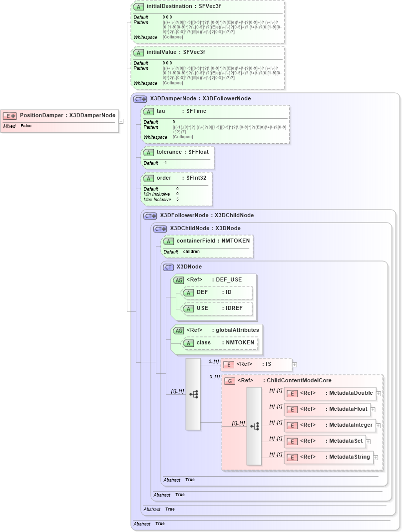Expand the MetadataFloat plus box
The height and width of the screenshot is (532, 402).
[373, 410]
